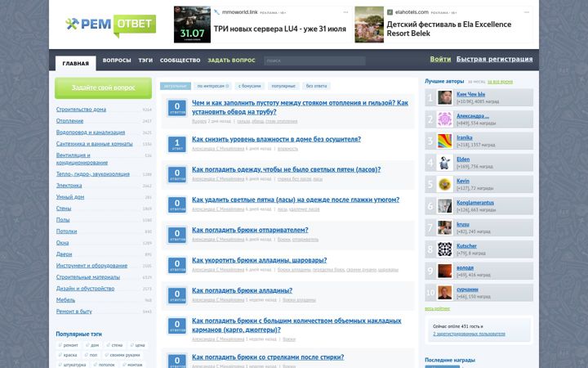
Task: Click green Задайте свой вопрос button
Action: [103, 88]
